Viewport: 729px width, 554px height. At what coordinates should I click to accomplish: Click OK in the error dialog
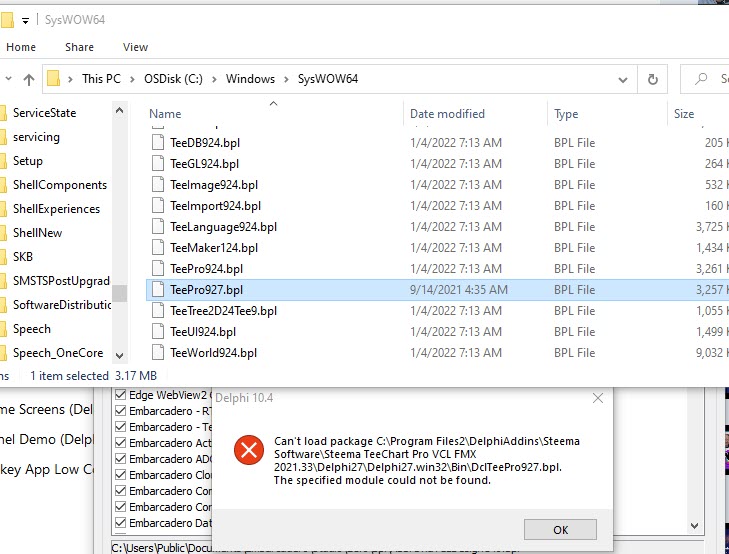tap(560, 529)
